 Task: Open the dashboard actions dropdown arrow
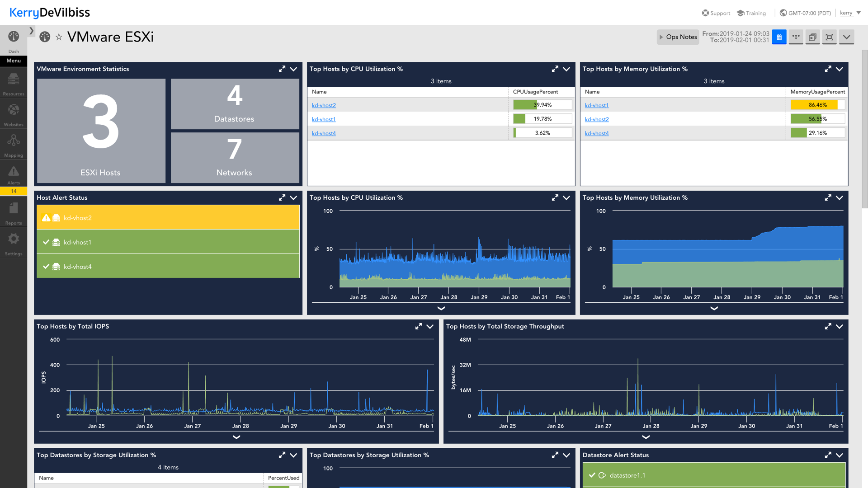click(846, 37)
